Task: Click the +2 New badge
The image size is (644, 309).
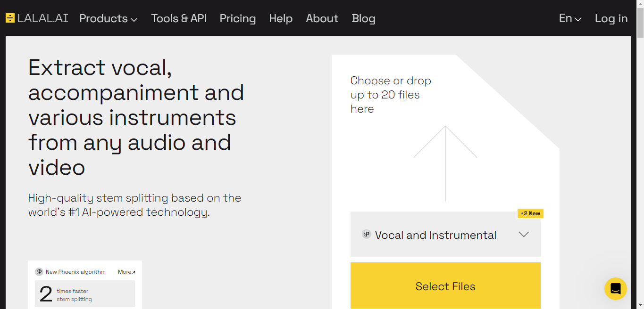Action: tap(530, 213)
